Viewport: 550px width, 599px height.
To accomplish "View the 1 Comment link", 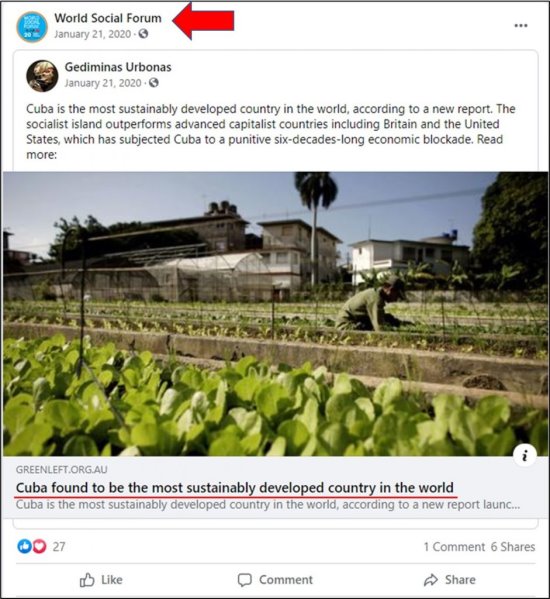I will point(454,547).
